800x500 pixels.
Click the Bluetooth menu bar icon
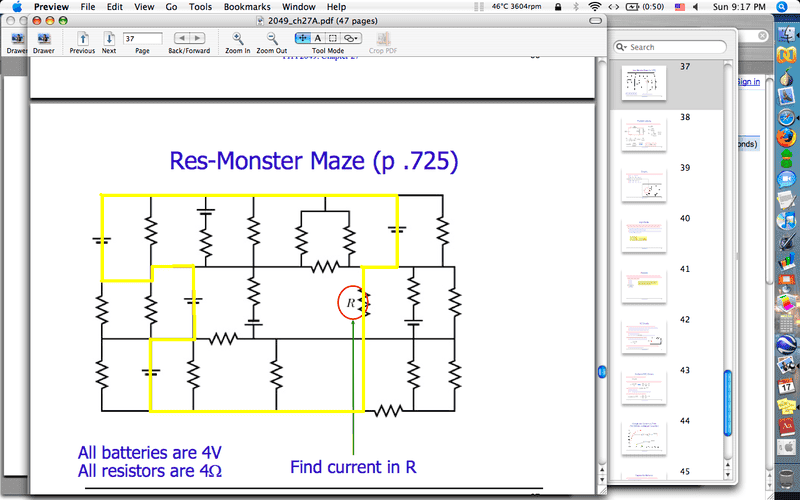coord(576,7)
